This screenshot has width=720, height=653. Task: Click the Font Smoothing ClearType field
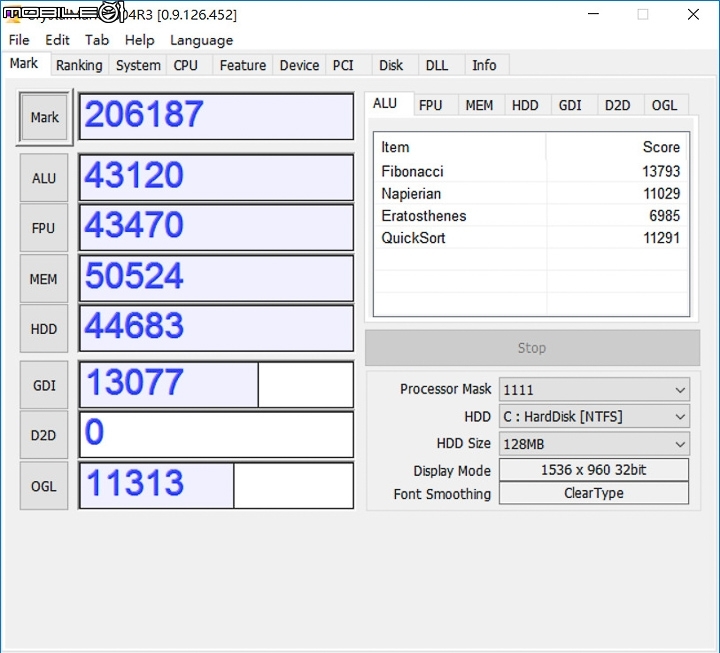tap(594, 493)
